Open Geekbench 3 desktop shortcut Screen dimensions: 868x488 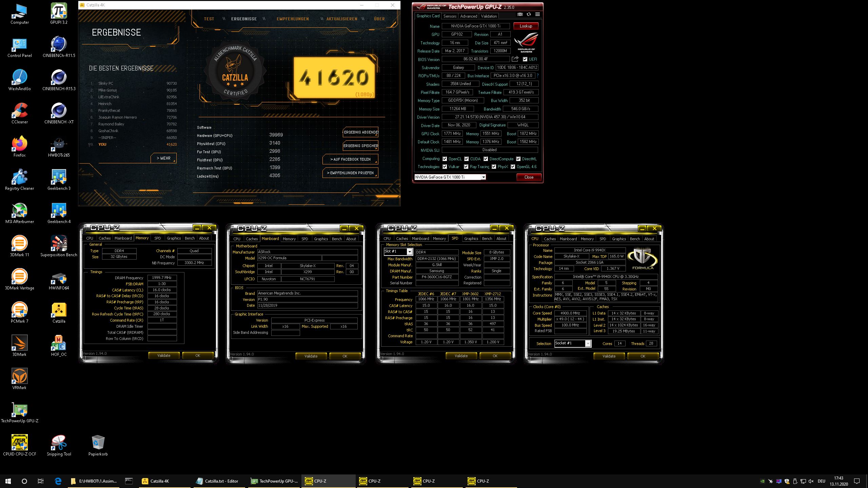coord(59,180)
